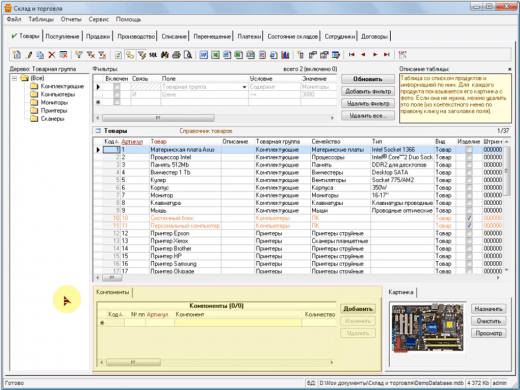Click the pencil edit record icon
The height and width of the screenshot is (390, 520).
click(29, 55)
